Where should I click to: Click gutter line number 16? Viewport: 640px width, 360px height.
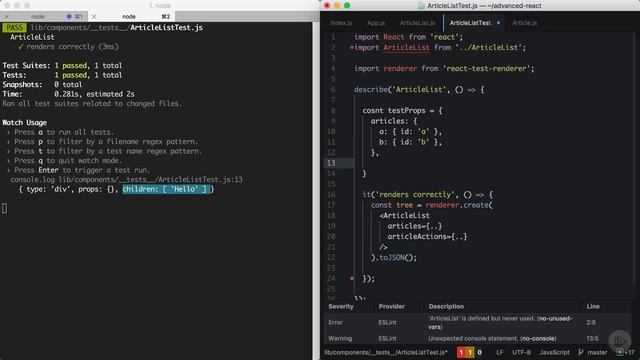point(331,195)
